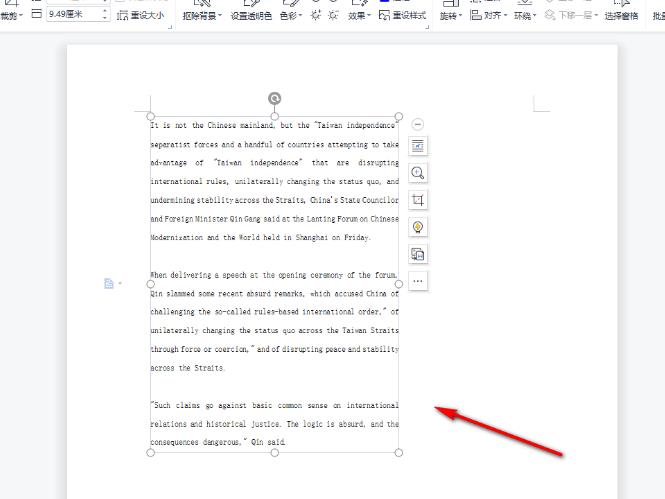Image resolution: width=665 pixels, height=499 pixels.
Task: Open the 色彩 color dropdown
Action: pos(291,16)
